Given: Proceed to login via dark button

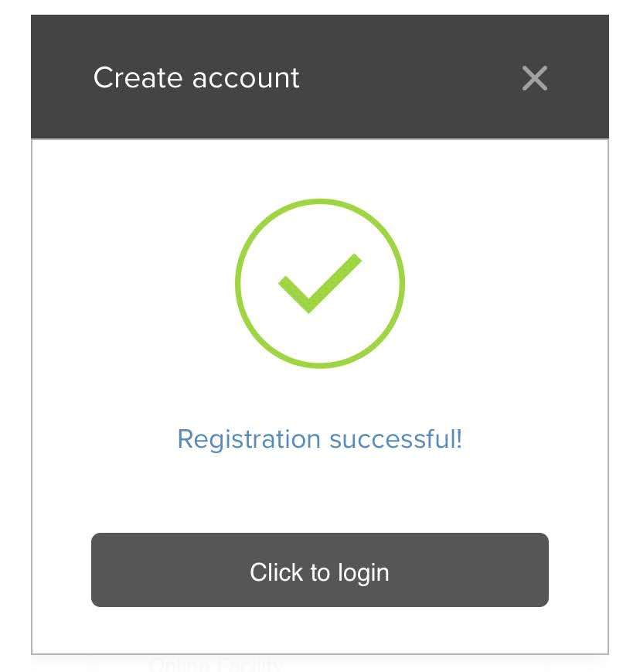Looking at the screenshot, I should click(x=320, y=570).
